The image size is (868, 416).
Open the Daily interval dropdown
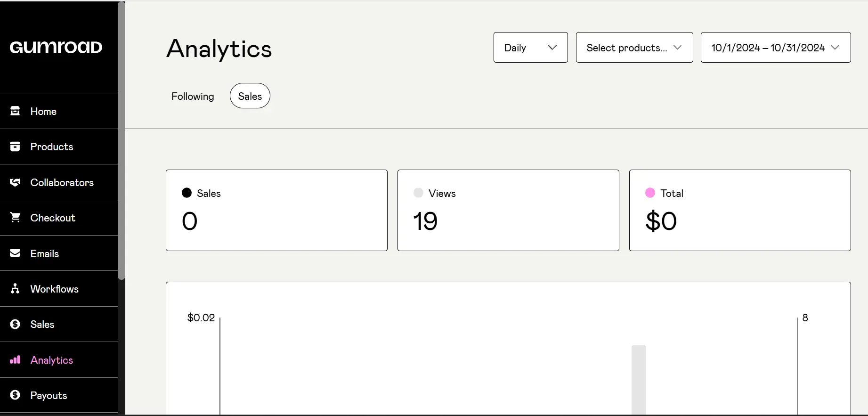click(x=531, y=48)
